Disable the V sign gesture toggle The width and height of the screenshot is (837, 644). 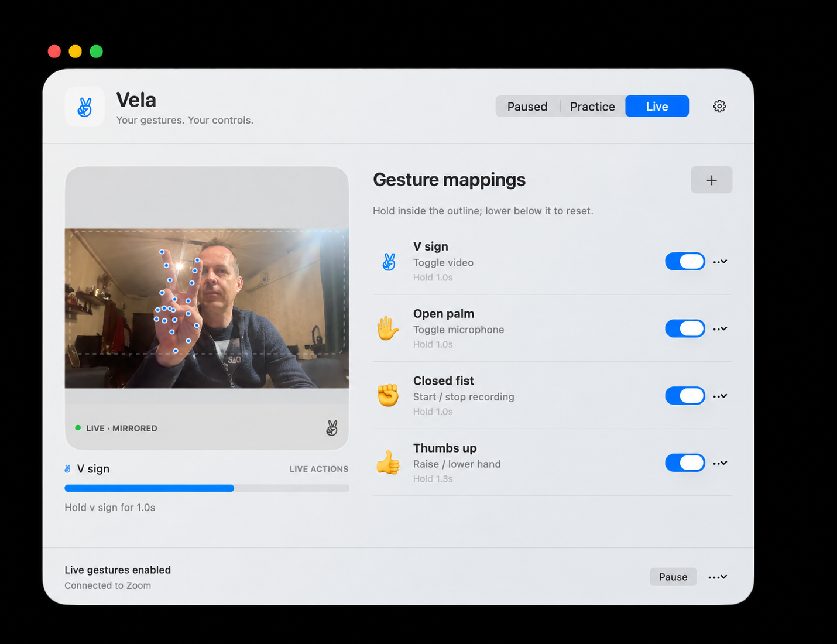click(x=685, y=262)
